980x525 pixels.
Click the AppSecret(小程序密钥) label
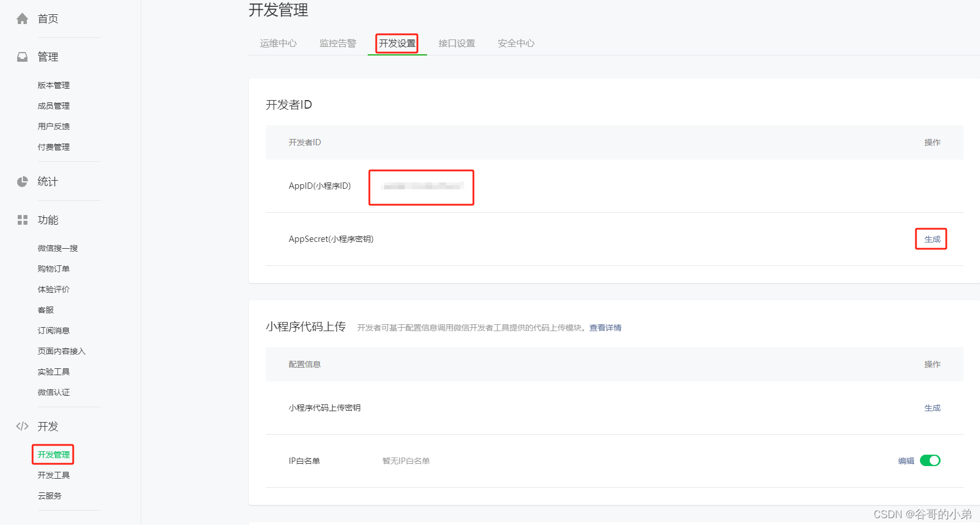click(331, 239)
